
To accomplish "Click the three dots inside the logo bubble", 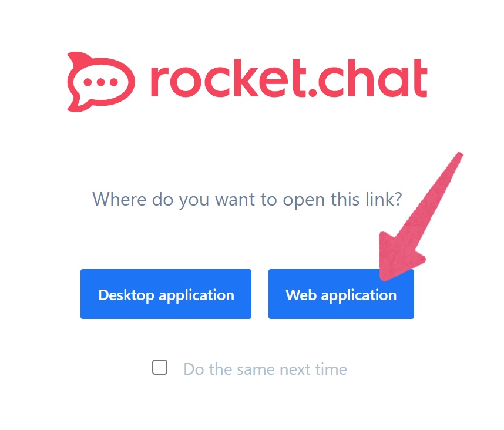I will point(100,82).
